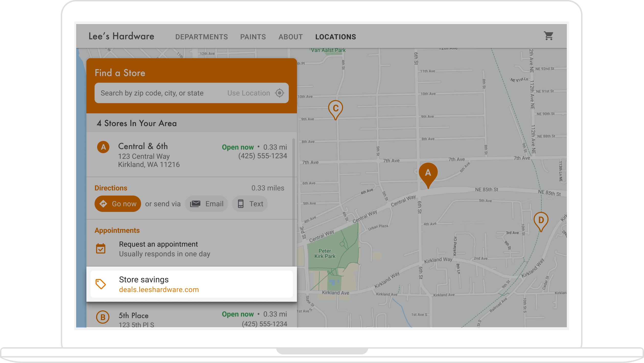Click the Use Location crosshair icon
Viewport: 644px width, 363px height.
tap(280, 93)
